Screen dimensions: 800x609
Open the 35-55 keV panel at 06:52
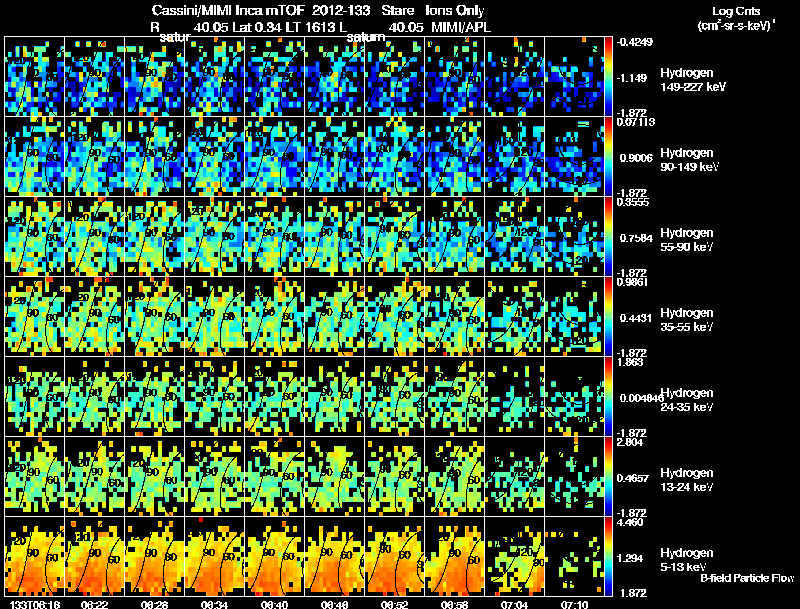(395, 317)
